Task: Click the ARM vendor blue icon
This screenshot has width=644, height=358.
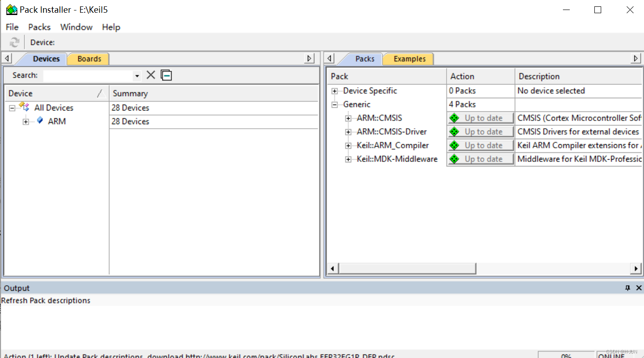Action: click(x=40, y=121)
